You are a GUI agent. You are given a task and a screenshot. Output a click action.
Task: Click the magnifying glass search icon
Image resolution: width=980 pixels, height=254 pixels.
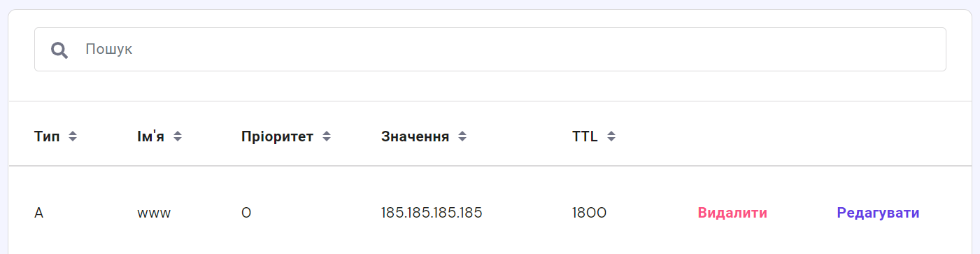[x=59, y=50]
